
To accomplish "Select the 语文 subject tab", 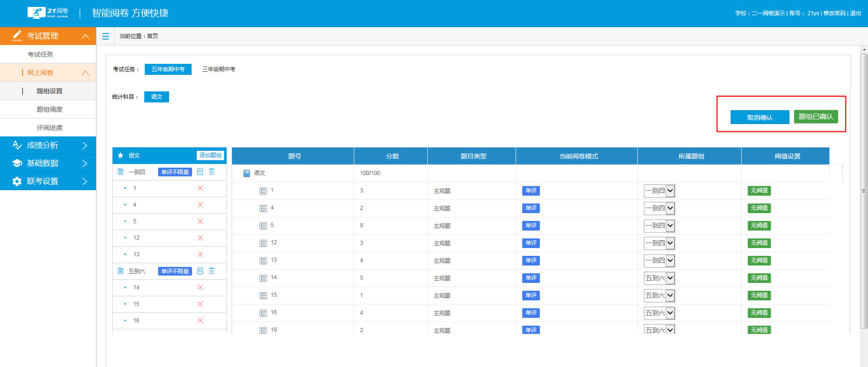I will 157,96.
